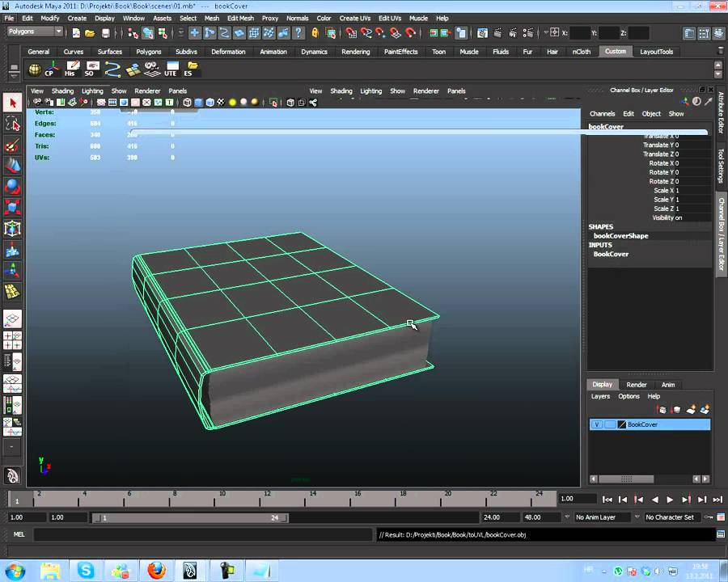Create a new empty display layer icon
The height and width of the screenshot is (582, 728).
[x=690, y=410]
